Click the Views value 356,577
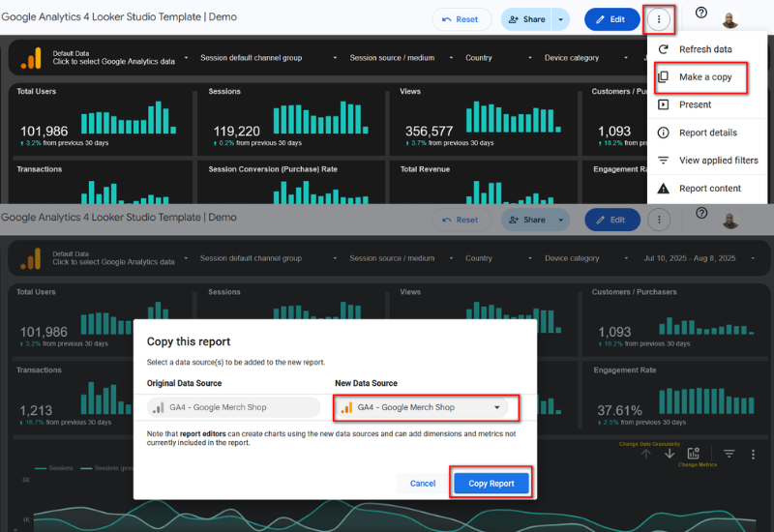The image size is (774, 532). coord(429,132)
